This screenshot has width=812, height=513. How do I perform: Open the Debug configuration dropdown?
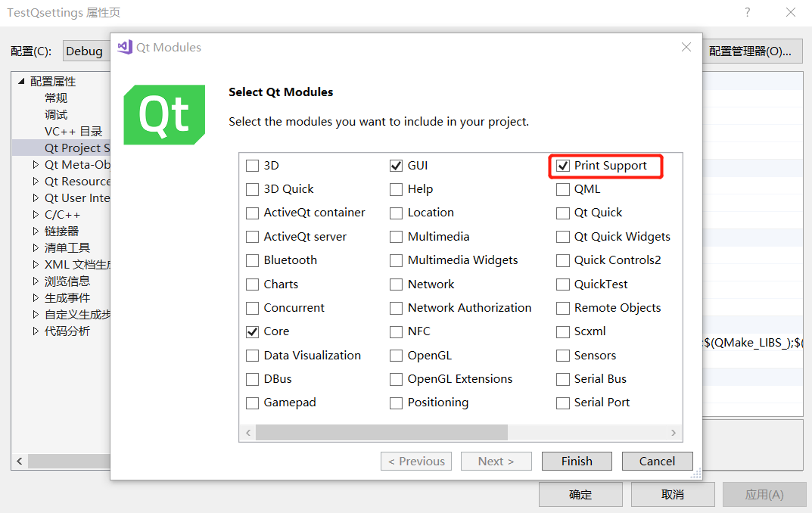tap(86, 51)
